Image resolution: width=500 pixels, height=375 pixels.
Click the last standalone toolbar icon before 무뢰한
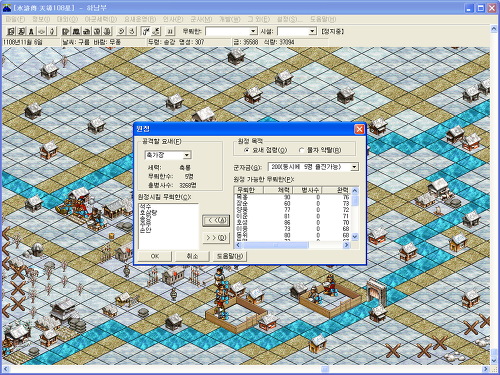click(x=170, y=31)
